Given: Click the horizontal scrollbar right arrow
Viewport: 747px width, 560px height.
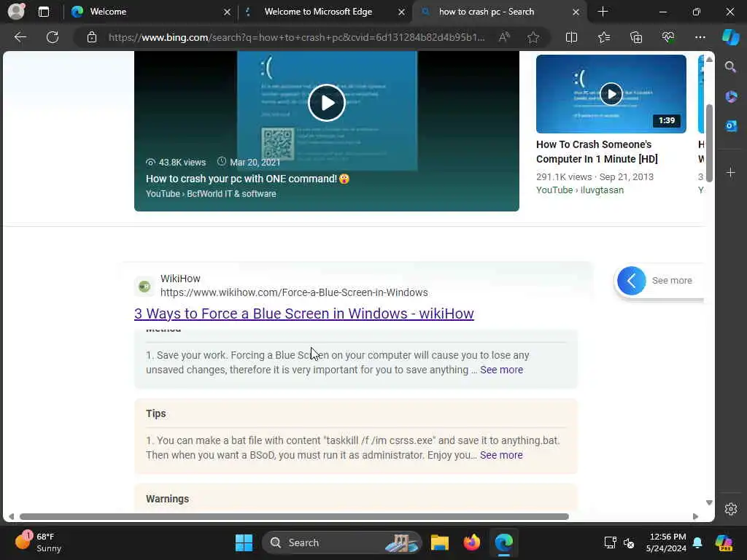Looking at the screenshot, I should coord(695,516).
